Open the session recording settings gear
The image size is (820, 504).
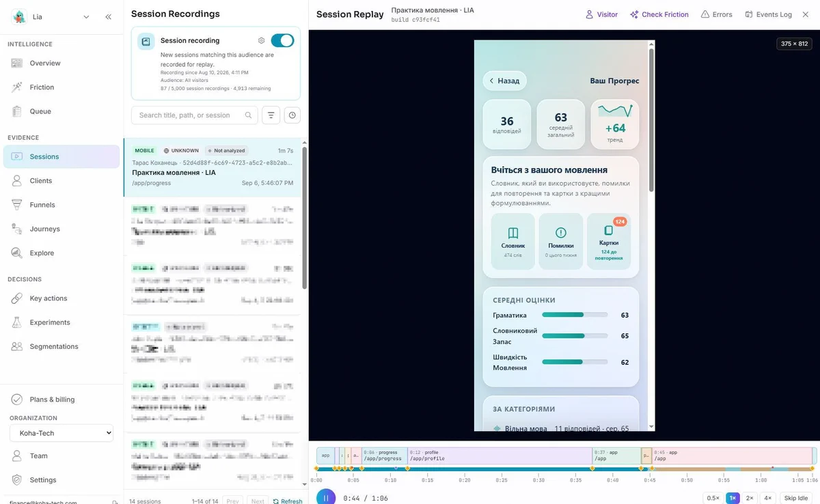261,41
